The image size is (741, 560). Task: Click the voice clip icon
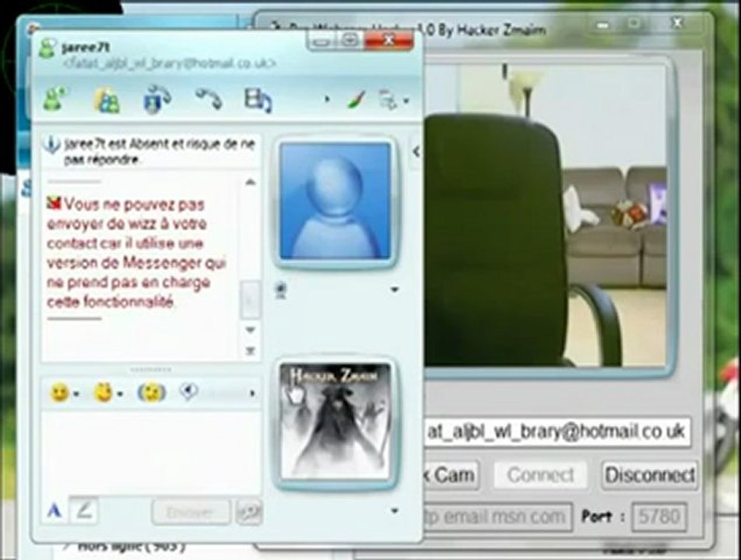click(x=188, y=392)
